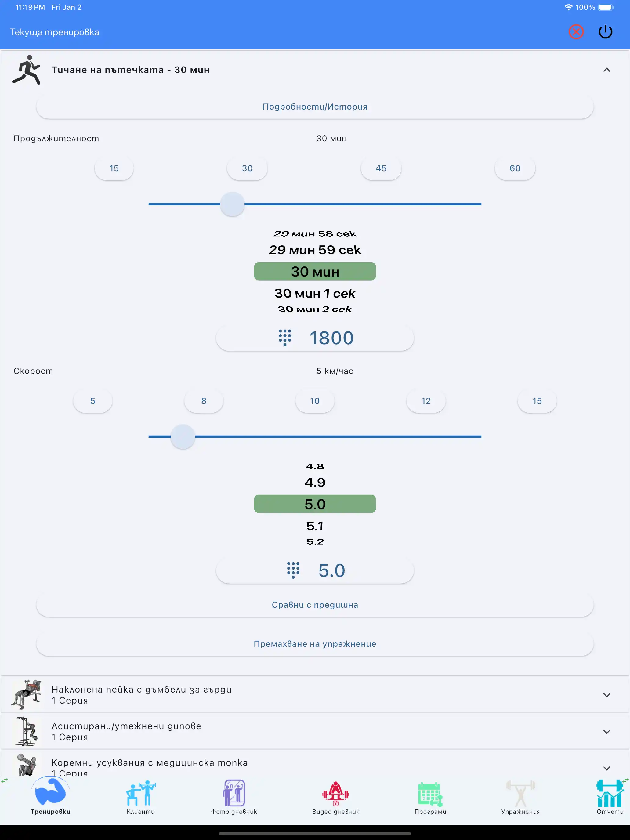Viewport: 630px width, 840px height.
Task: Switch to the Отчети tab
Action: (x=610, y=797)
